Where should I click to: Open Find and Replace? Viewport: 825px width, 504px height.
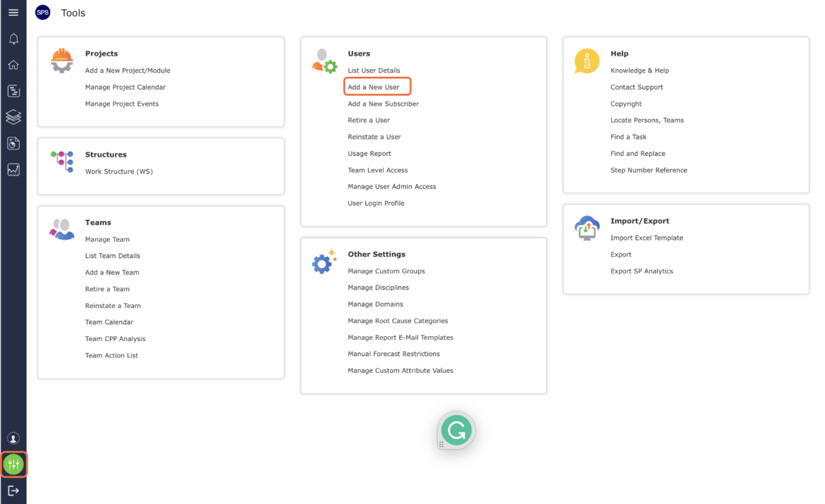tap(637, 154)
